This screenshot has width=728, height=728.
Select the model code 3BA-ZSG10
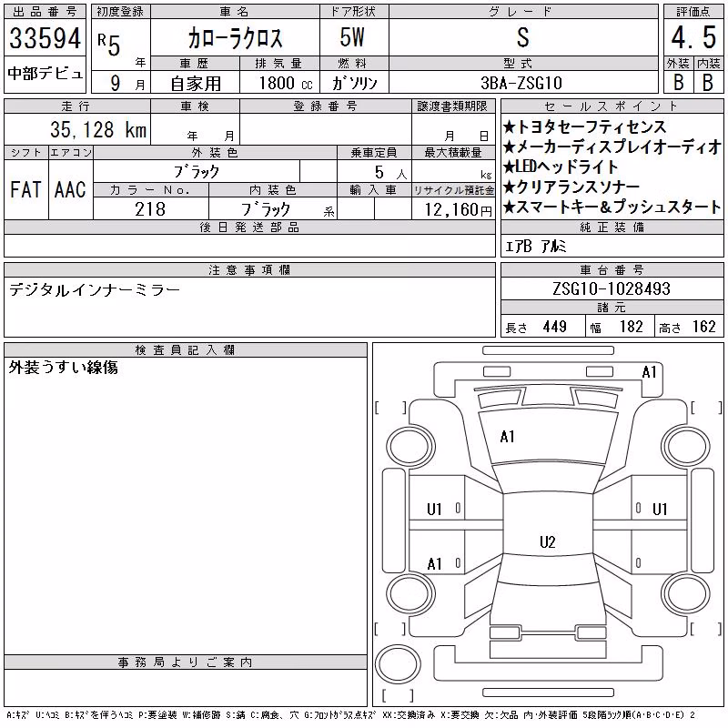coord(521,83)
